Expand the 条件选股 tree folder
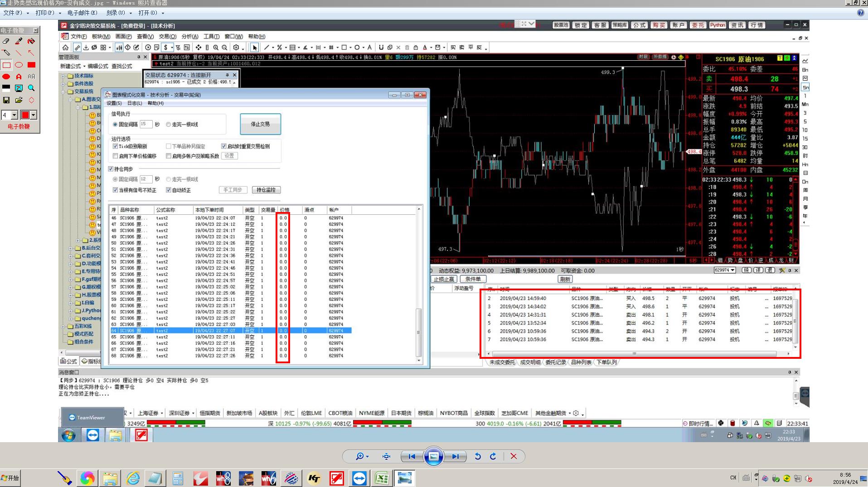Image resolution: width=868 pixels, height=487 pixels. click(63, 84)
